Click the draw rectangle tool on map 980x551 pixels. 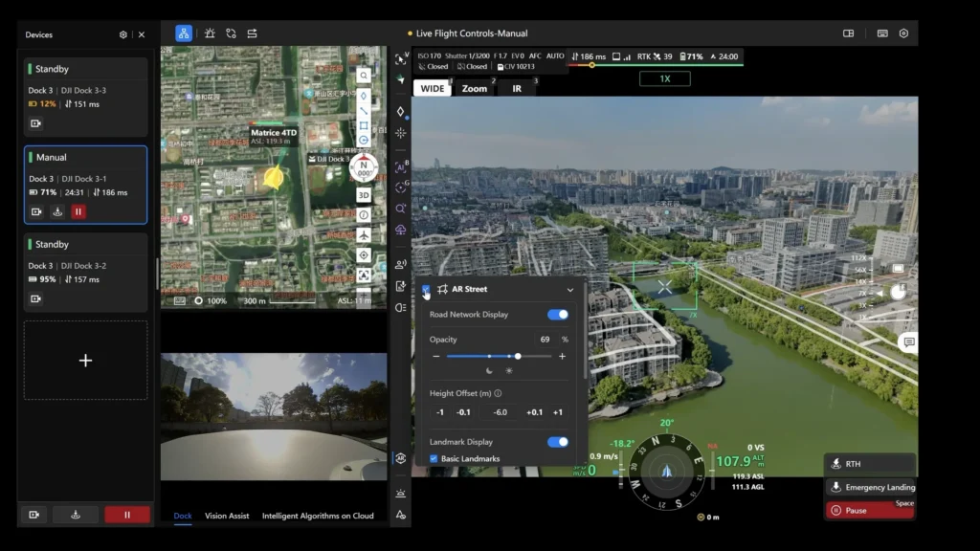click(x=364, y=125)
